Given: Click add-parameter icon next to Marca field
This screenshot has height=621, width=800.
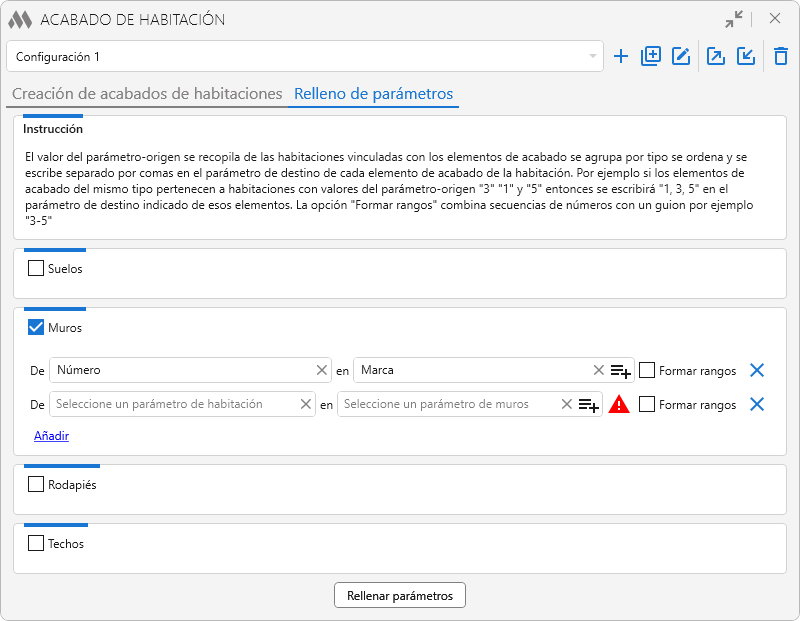Looking at the screenshot, I should [x=620, y=371].
